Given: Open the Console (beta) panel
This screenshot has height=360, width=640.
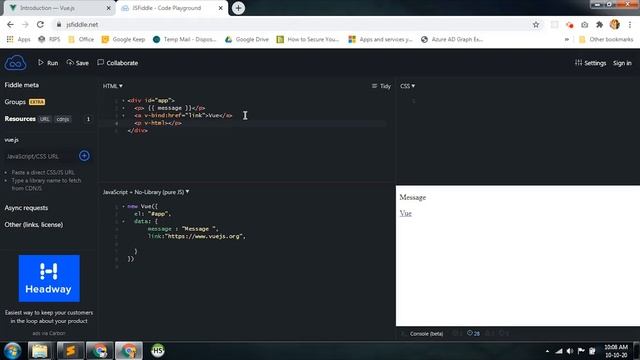Looking at the screenshot, I should (426, 333).
